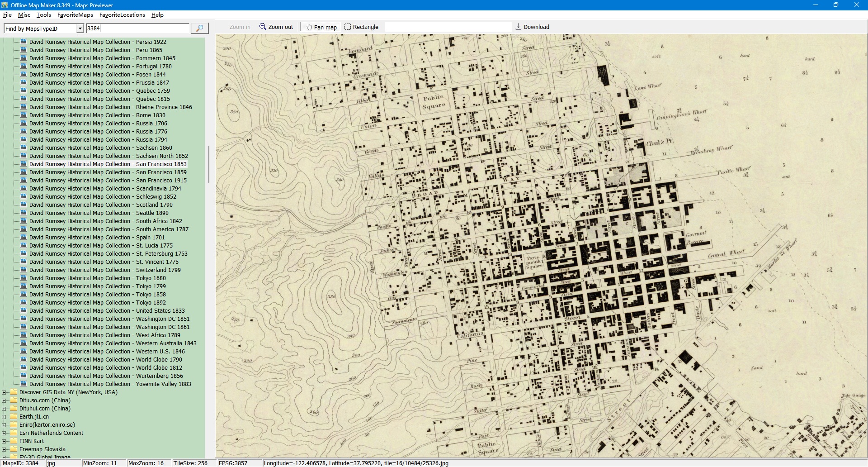Select Washington DC 1851 map entry
The width and height of the screenshot is (868, 467).
(109, 319)
